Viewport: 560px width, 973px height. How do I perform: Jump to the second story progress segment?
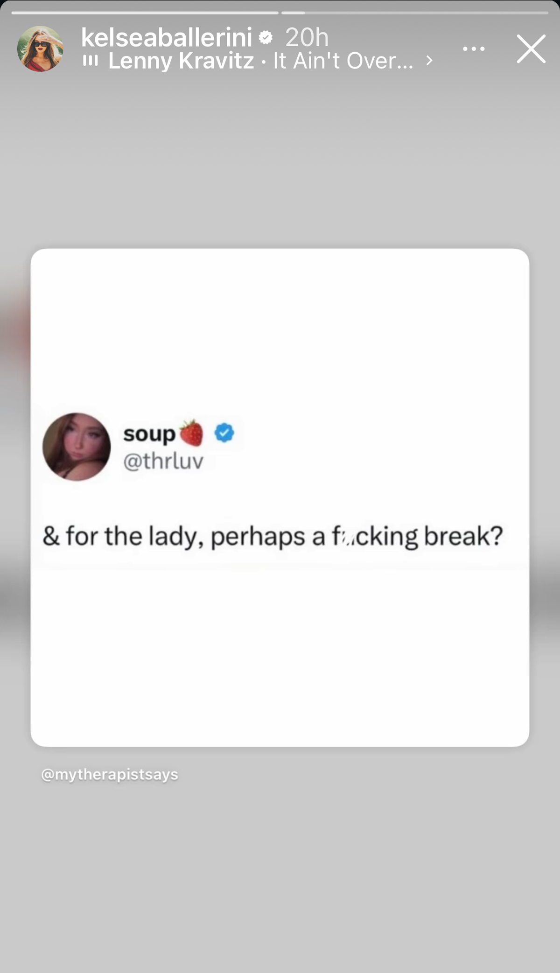[x=415, y=13]
